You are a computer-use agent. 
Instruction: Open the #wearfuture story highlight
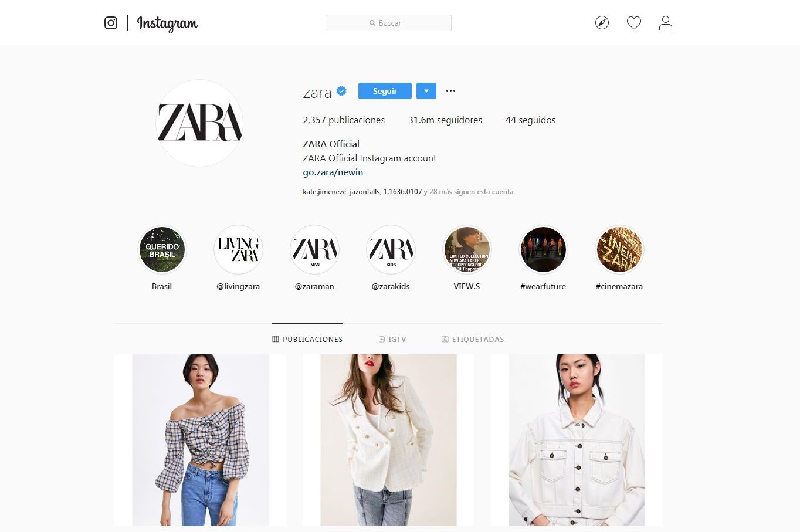(543, 250)
